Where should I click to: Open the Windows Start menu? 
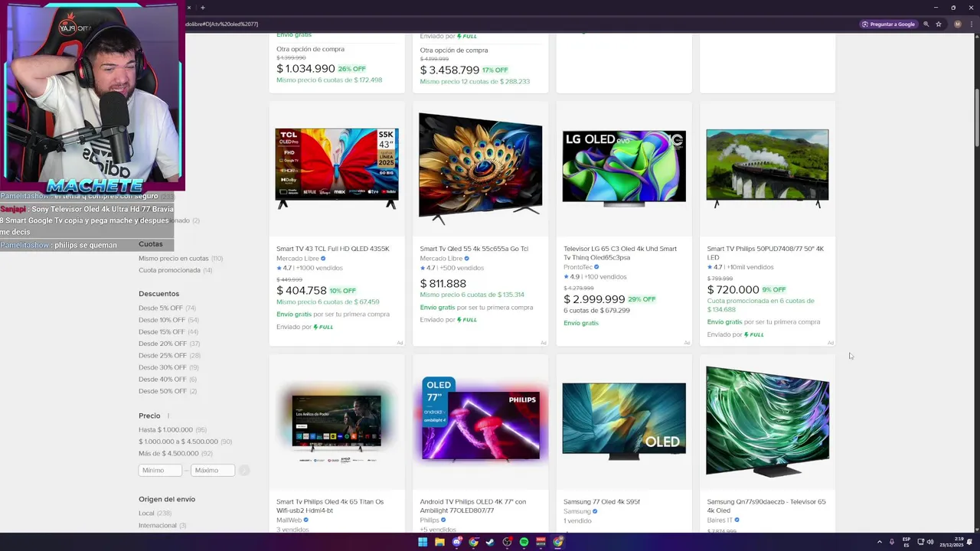pos(423,542)
